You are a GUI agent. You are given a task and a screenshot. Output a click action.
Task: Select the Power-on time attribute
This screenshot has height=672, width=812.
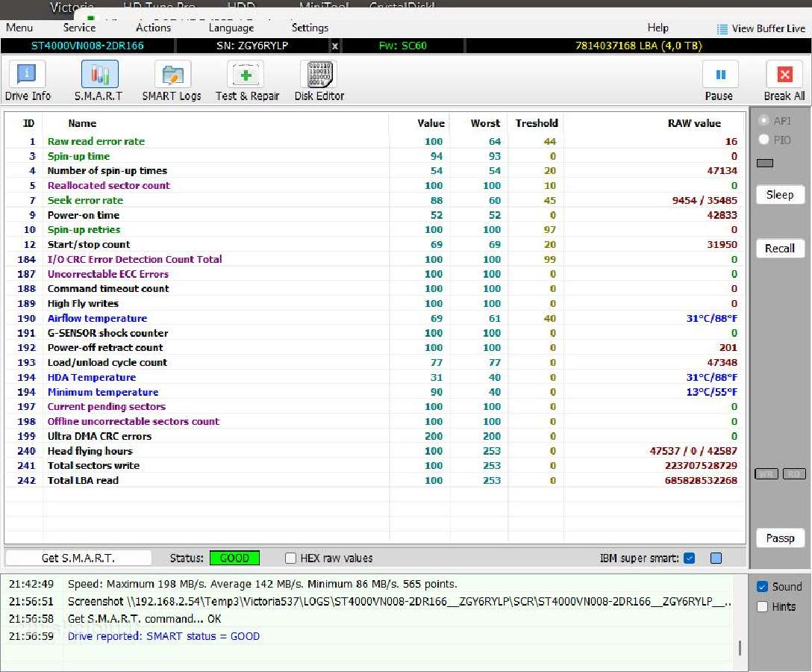click(375, 215)
